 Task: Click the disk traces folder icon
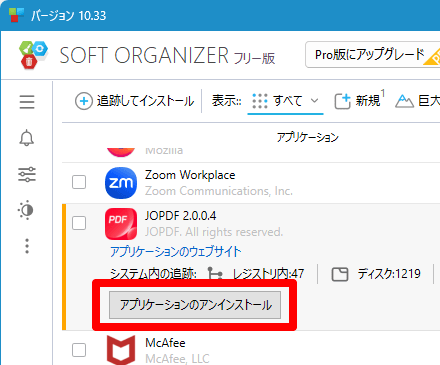click(x=340, y=274)
